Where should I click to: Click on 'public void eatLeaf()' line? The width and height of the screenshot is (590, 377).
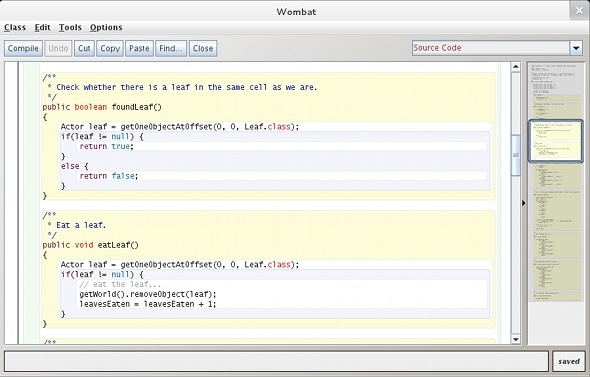[90, 245]
